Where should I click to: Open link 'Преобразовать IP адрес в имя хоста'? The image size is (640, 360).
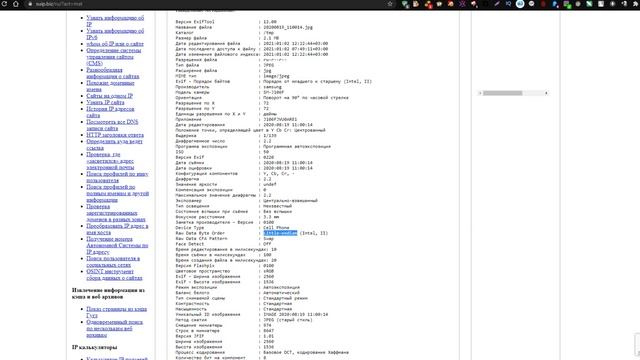117,230
